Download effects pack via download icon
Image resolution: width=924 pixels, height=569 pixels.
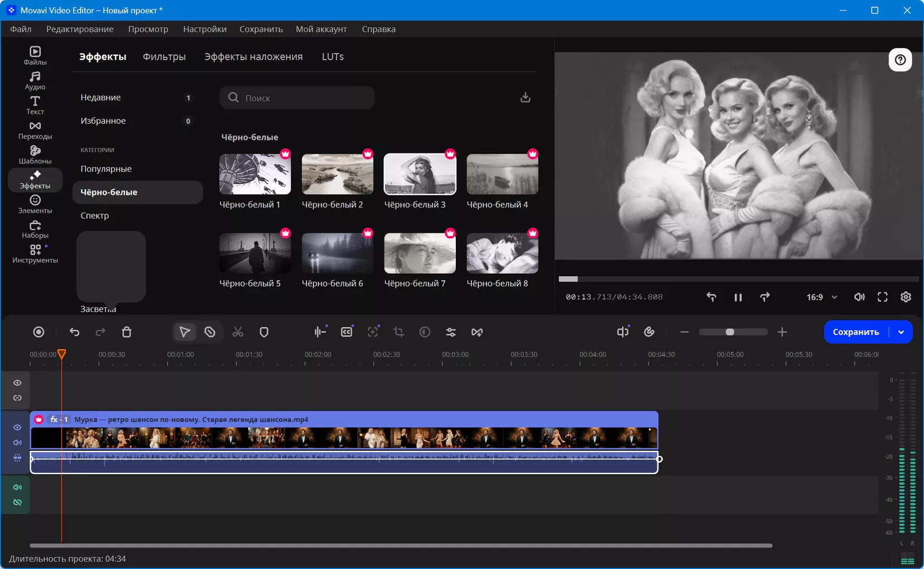pos(525,98)
